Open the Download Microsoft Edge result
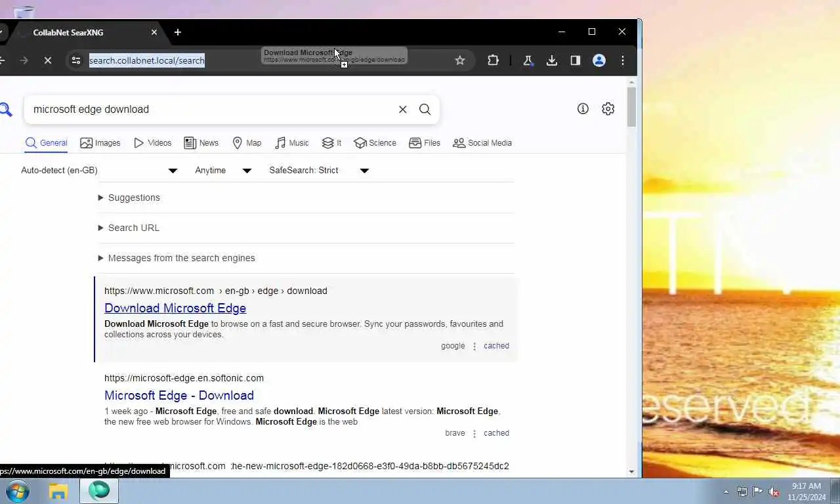 tap(175, 308)
